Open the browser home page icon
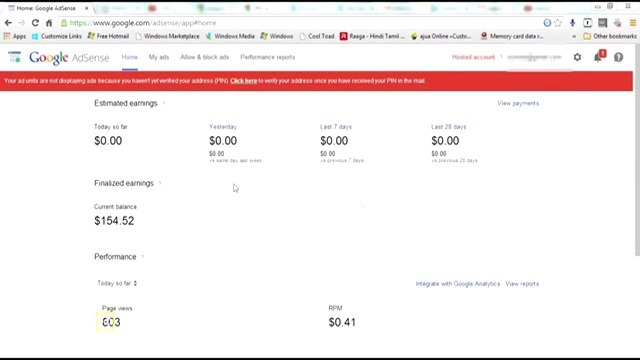Image resolution: width=640 pixels, height=360 pixels. point(49,23)
